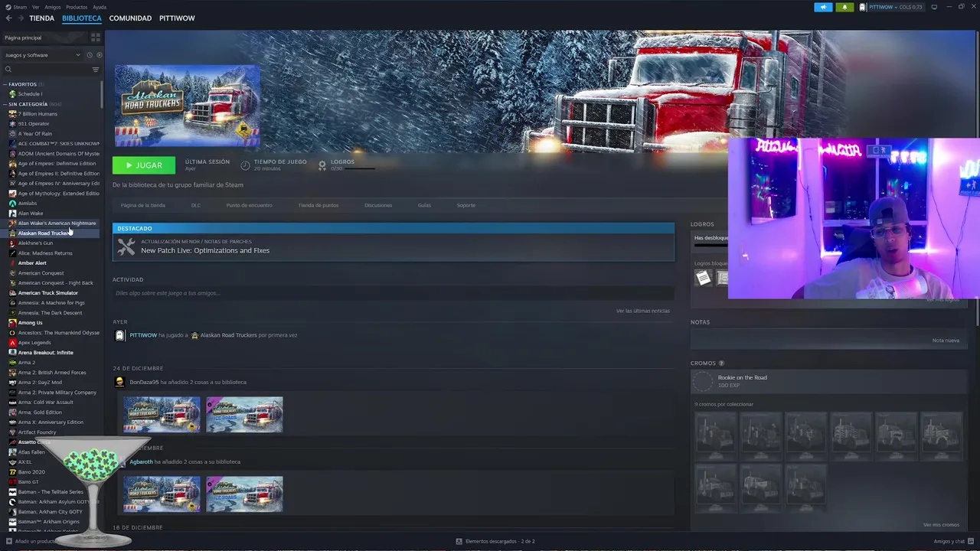Switch to the Tienda tab
Viewport: 980px width, 551px height.
coord(41,18)
